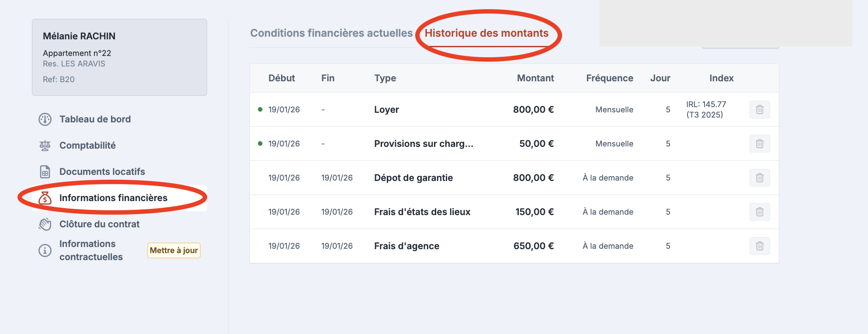Go to Comptabilité section
Screen dimensions: 868x334
(x=87, y=146)
